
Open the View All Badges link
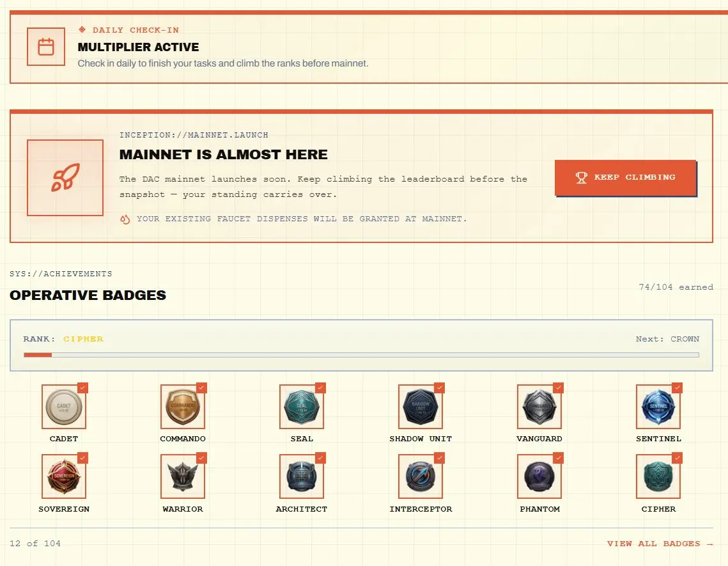(660, 544)
